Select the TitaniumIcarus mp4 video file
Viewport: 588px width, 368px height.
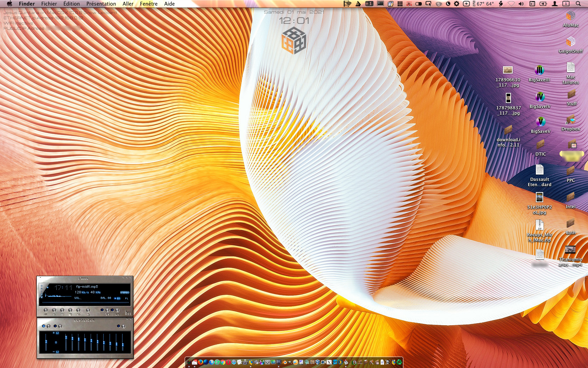point(570,250)
